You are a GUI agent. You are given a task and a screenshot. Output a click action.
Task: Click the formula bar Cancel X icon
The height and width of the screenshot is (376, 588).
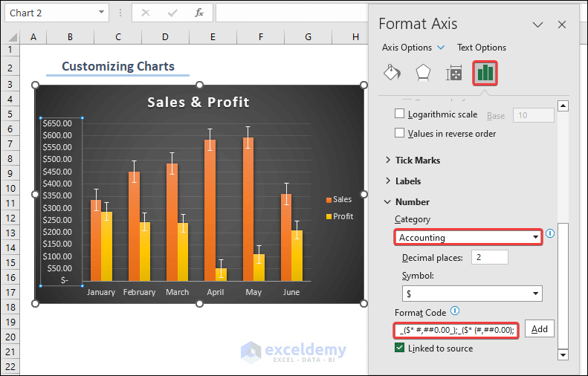[146, 13]
